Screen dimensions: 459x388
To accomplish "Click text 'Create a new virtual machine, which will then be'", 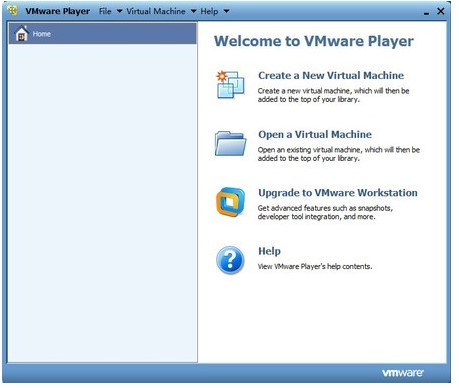I will coord(333,91).
